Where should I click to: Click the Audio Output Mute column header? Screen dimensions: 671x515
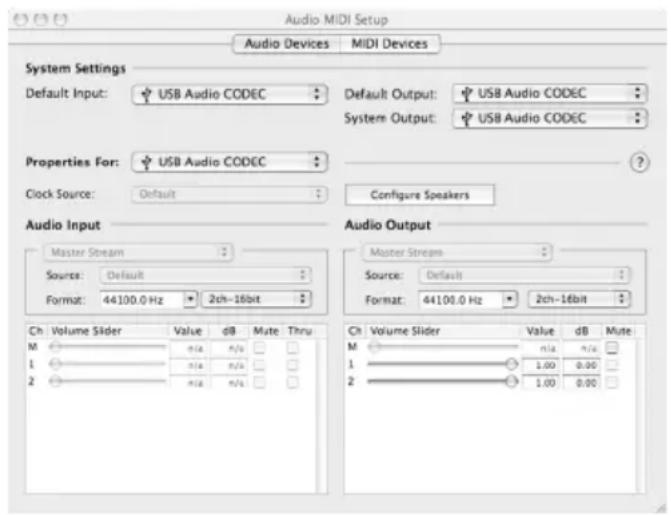click(x=618, y=331)
